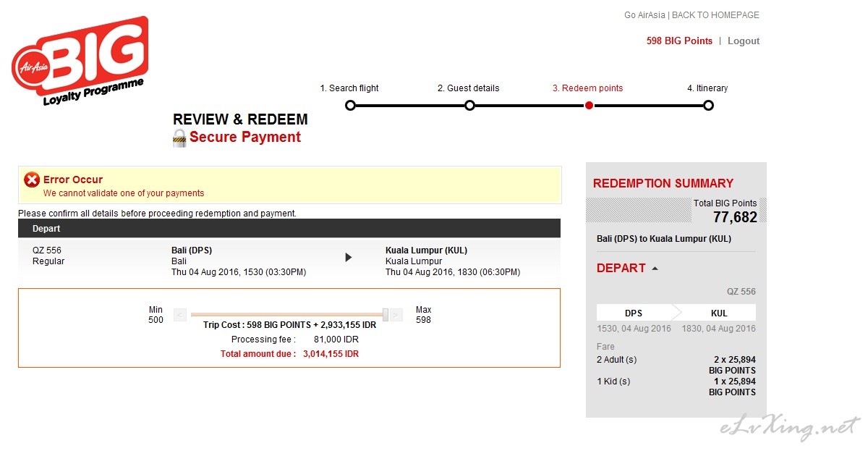Click the 1 Kid (s) fare row
This screenshot has height=451, width=868.
coord(676,387)
